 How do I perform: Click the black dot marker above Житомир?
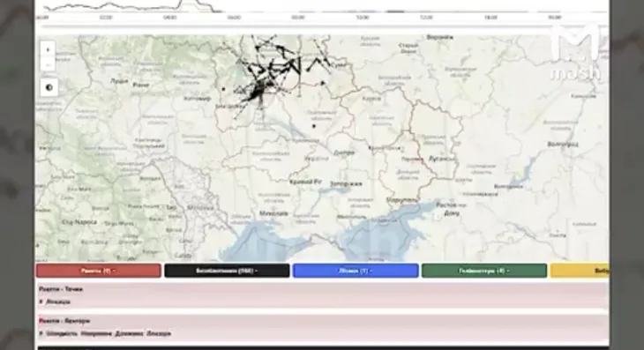point(223,89)
